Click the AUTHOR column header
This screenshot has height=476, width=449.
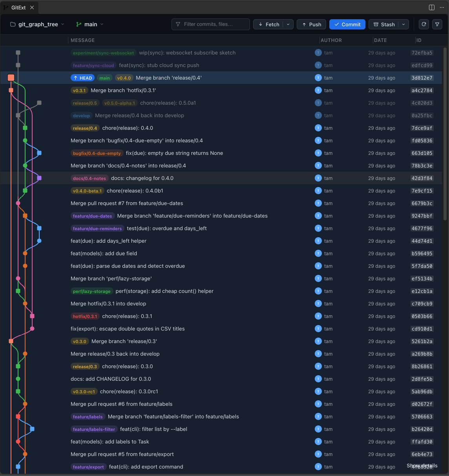331,40
